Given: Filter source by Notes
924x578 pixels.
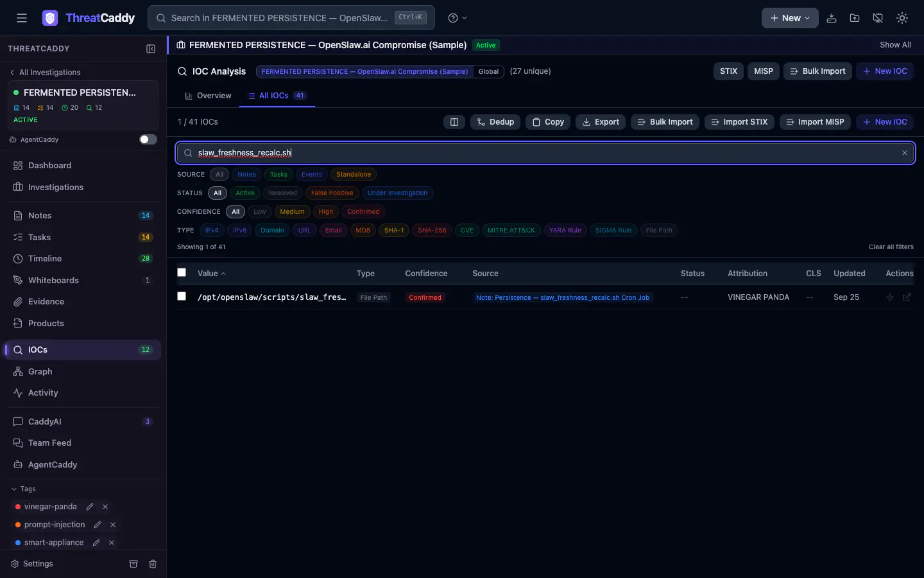Looking at the screenshot, I should 246,175.
